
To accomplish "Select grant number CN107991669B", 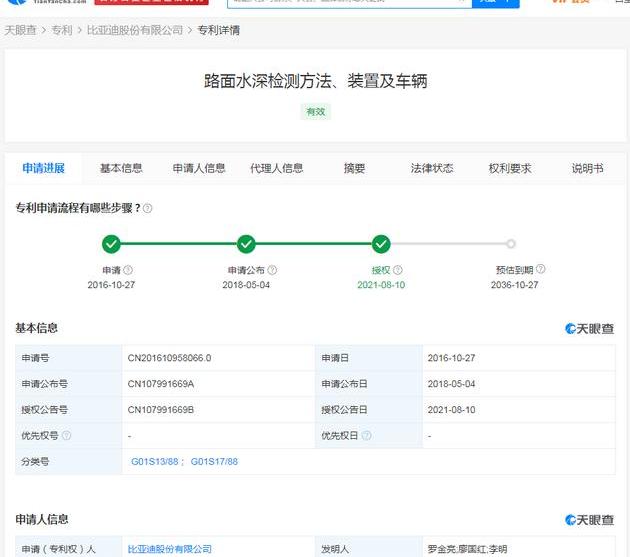I will click(x=161, y=410).
